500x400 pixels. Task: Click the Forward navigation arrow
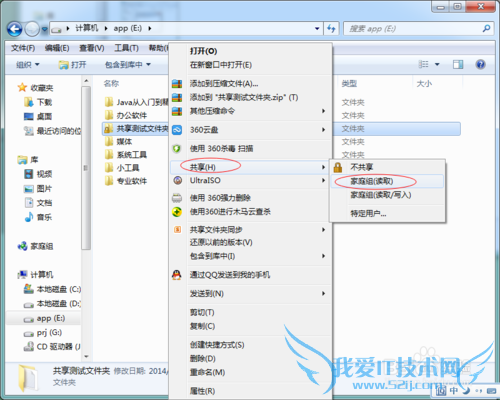tap(32, 29)
